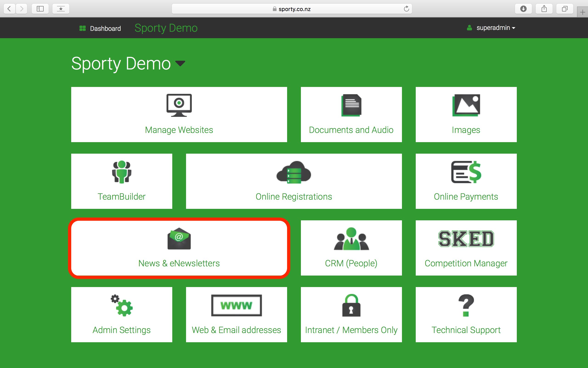Show all tabs overview button
588x368 pixels.
click(565, 9)
